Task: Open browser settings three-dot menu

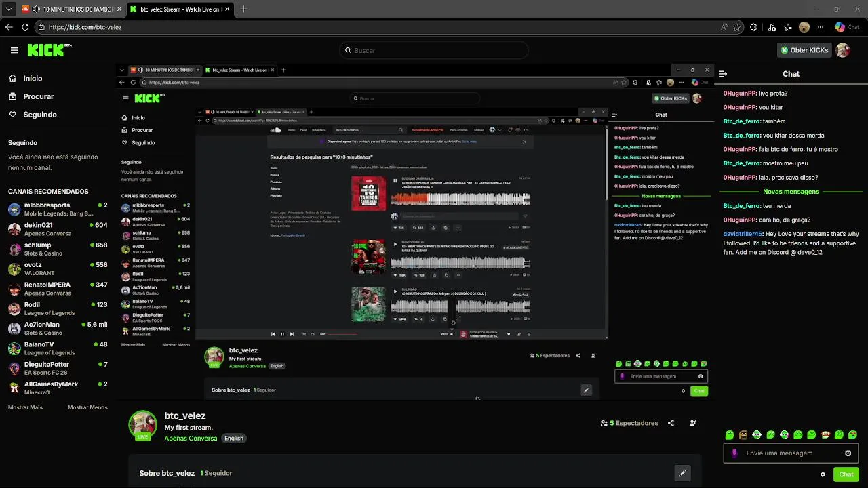Action: pyautogui.click(x=821, y=27)
